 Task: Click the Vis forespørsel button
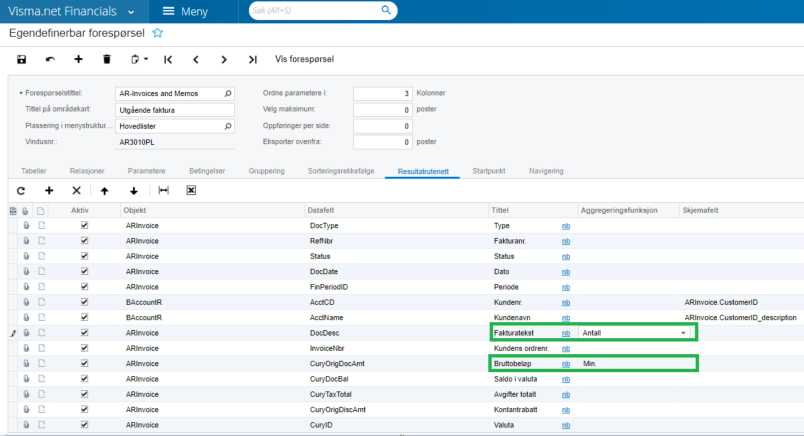[303, 60]
